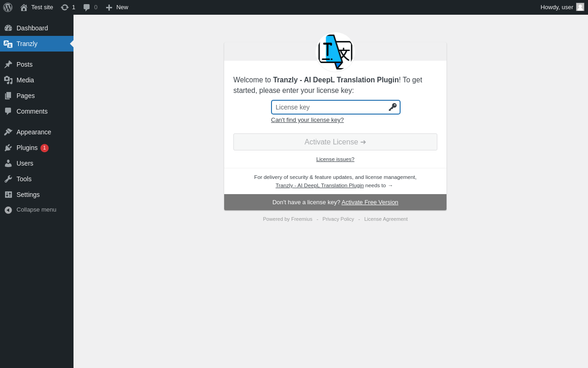
Task: Open Tranzly - AI DeepL Translation Plugin link
Action: (x=320, y=185)
